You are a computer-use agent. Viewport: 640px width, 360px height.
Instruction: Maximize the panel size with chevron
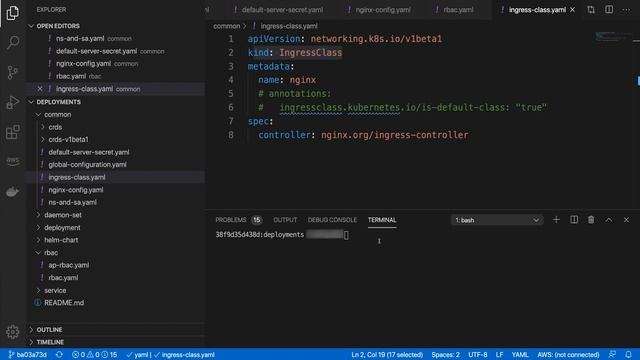coord(609,220)
